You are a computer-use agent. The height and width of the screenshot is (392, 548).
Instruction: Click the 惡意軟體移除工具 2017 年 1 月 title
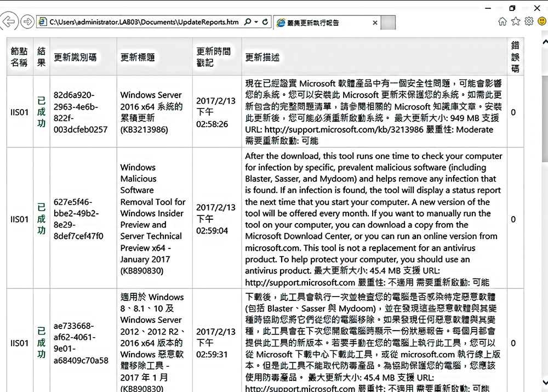(152, 343)
